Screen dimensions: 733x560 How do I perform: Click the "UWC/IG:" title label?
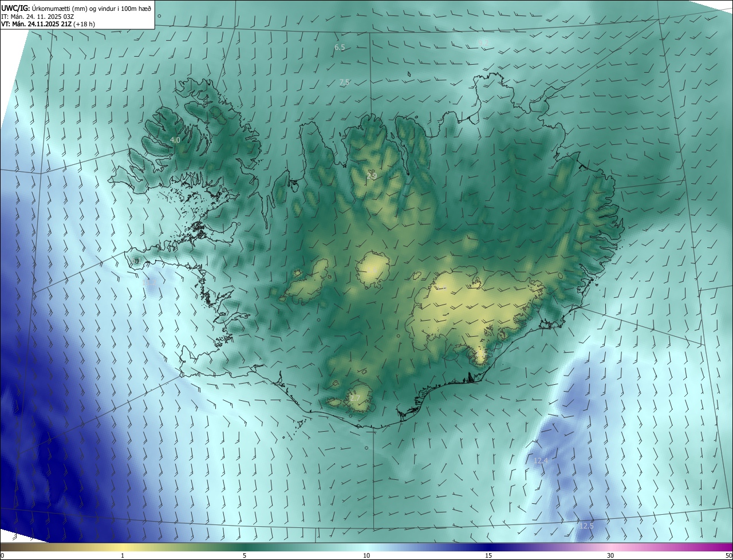tap(15, 8)
